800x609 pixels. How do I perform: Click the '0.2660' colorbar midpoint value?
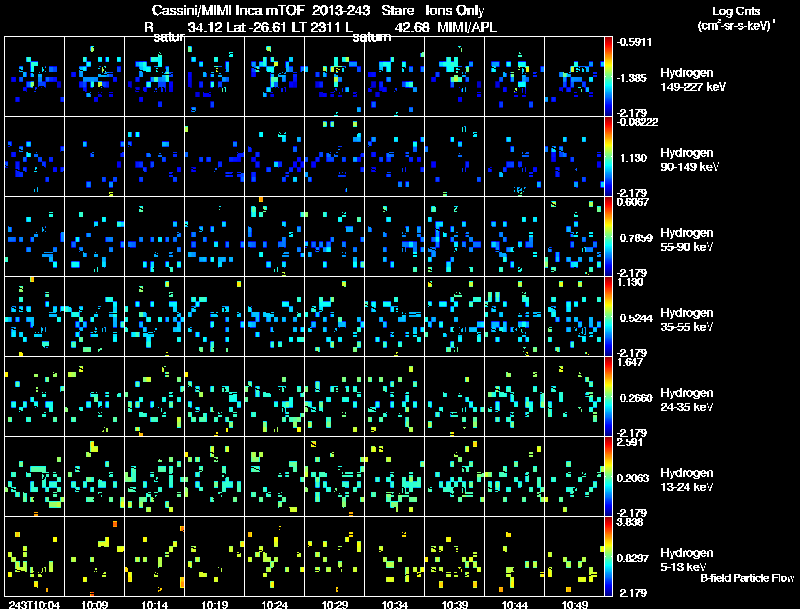point(636,398)
